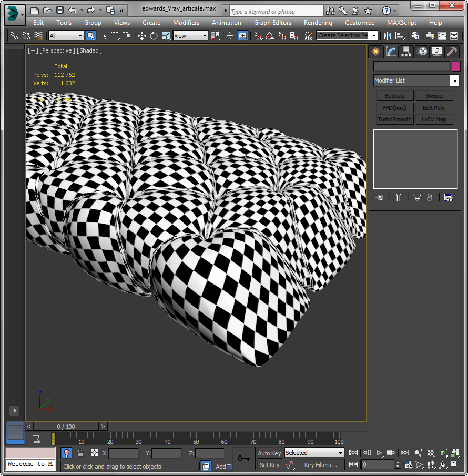Click the Link objects chain icon
Image resolution: width=468 pixels, height=476 pixels.
coord(14,36)
